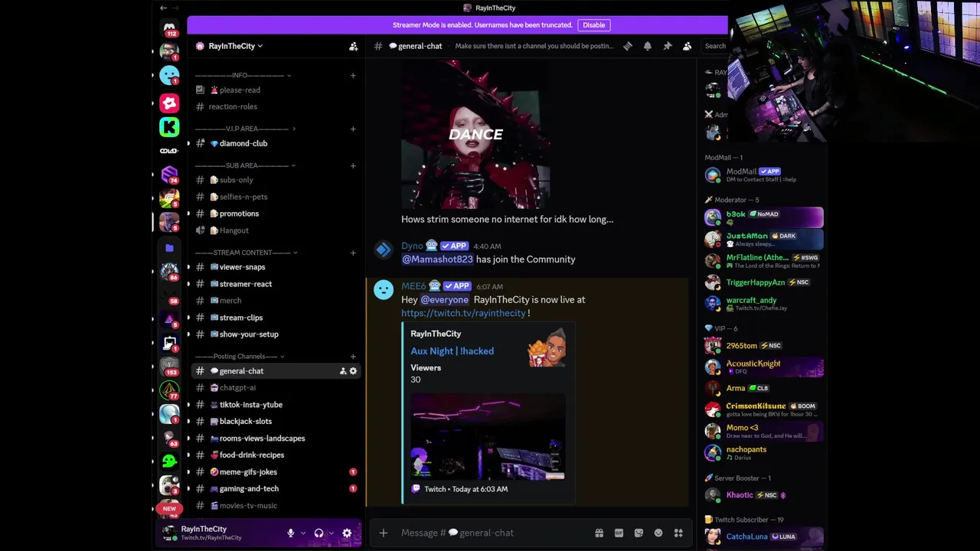
Task: Add attachment with plus button in message bar
Action: coord(383,533)
